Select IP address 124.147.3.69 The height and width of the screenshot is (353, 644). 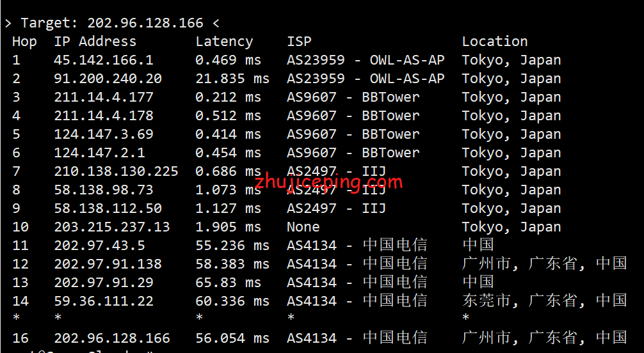pos(104,134)
